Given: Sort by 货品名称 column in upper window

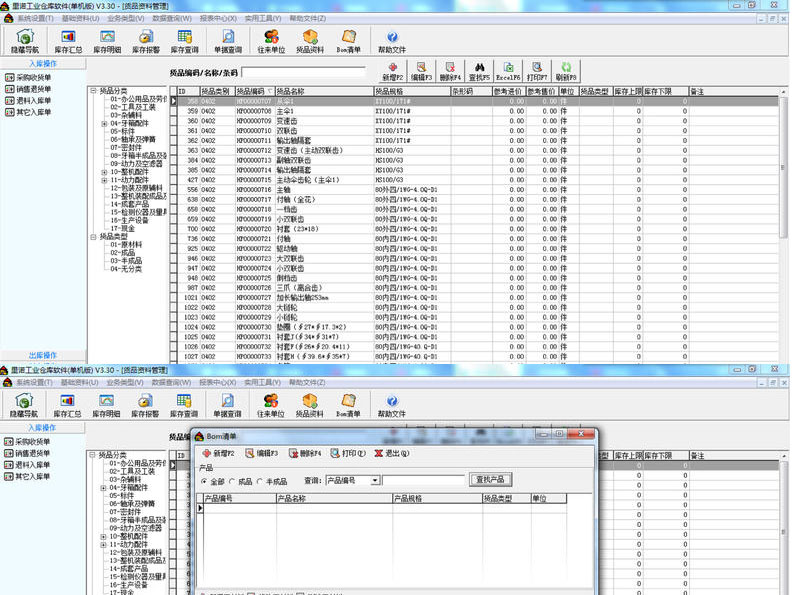Looking at the screenshot, I should point(324,91).
